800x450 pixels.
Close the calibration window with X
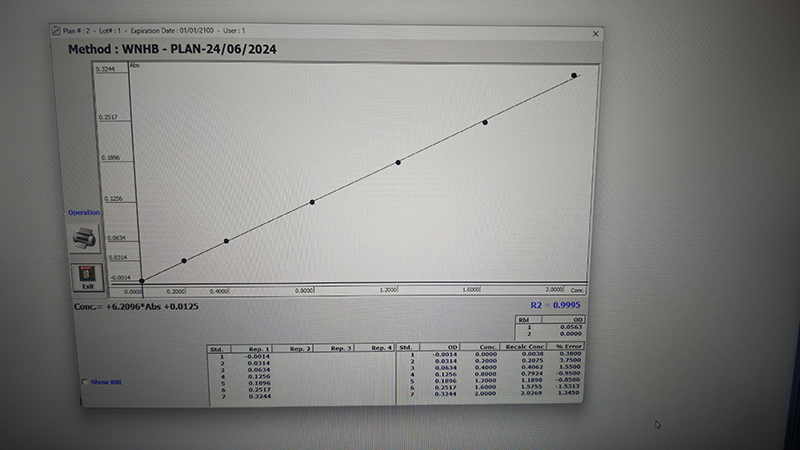tap(595, 34)
